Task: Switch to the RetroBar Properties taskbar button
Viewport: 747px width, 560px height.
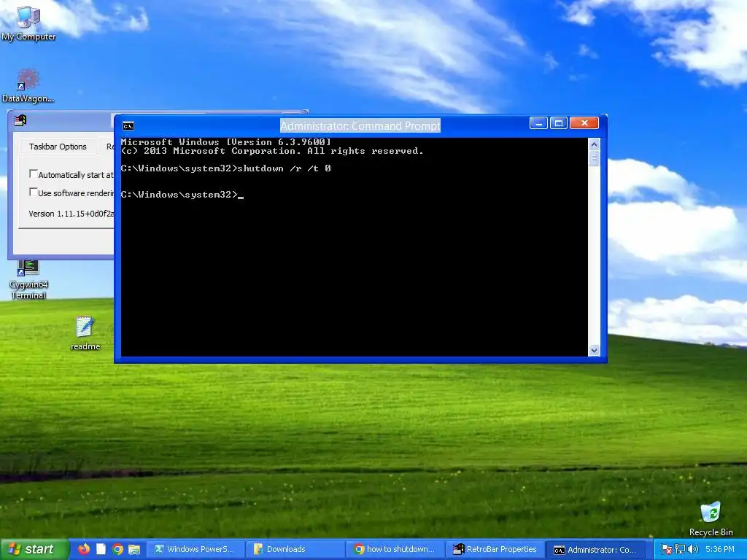Action: tap(495, 549)
